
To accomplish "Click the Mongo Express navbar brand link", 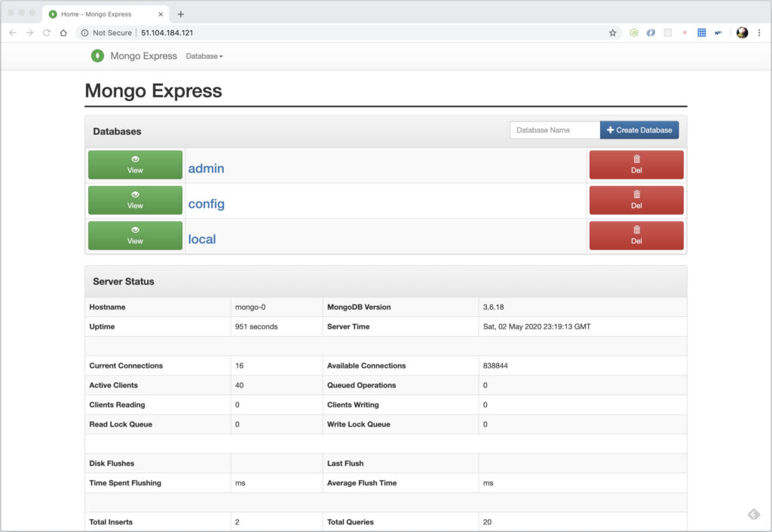I will 143,56.
